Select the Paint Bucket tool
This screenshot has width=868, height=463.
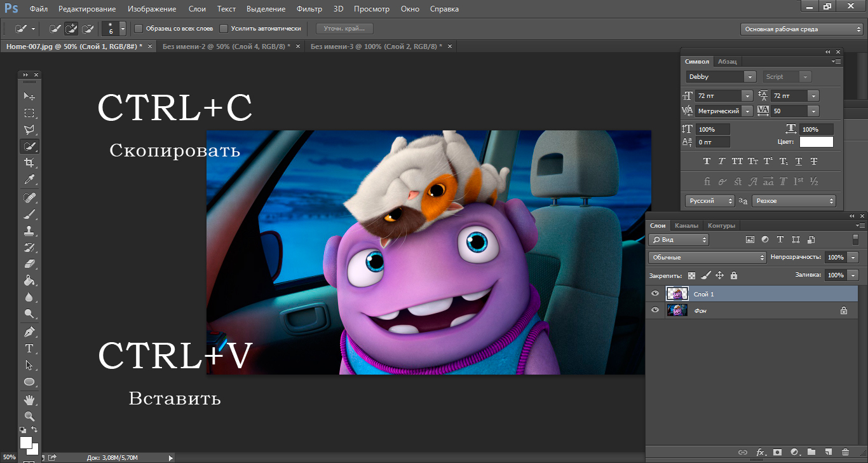29,280
